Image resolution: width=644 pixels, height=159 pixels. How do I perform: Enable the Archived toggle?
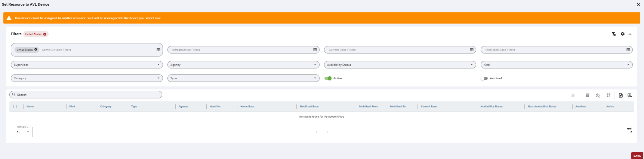click(x=484, y=78)
